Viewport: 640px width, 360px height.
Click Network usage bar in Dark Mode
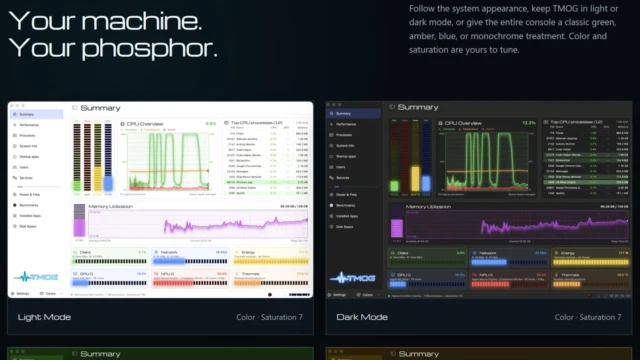click(509, 263)
